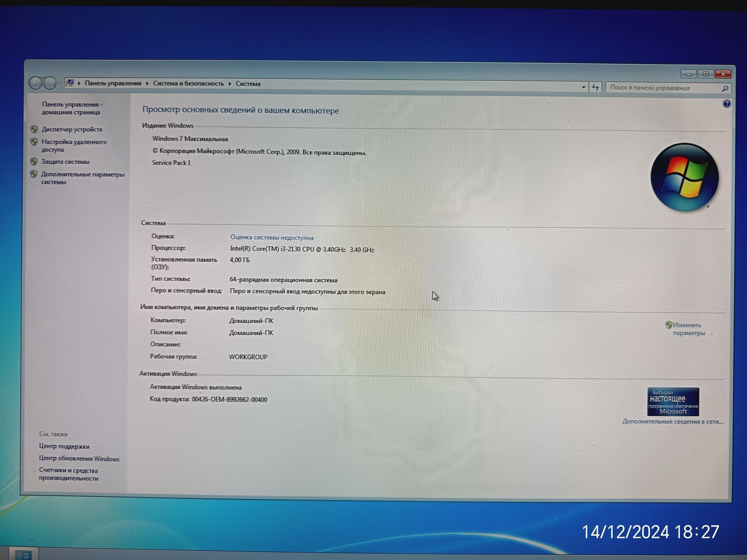Open Device Manager (Диспетчер устройств) link
The image size is (747, 560).
[72, 130]
